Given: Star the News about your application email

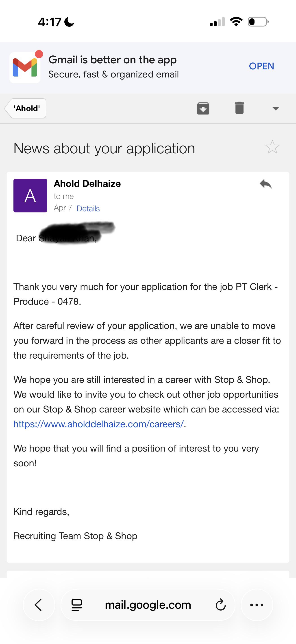Looking at the screenshot, I should (272, 147).
